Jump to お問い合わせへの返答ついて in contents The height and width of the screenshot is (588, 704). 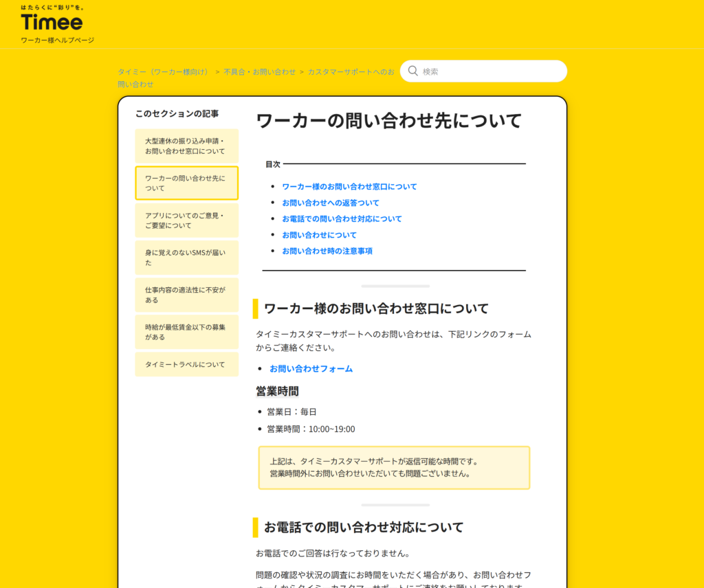pos(330,203)
